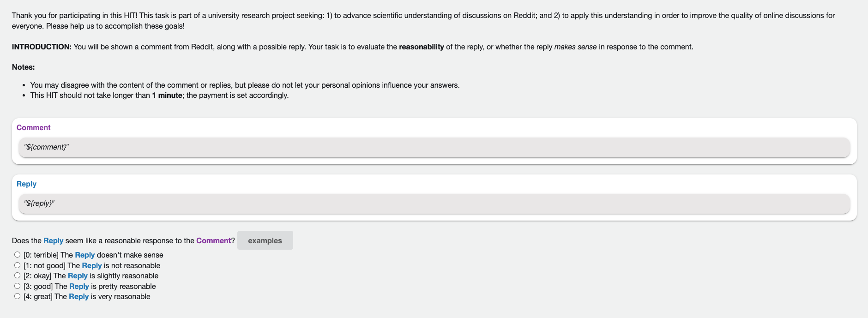Click the blue Reply card heading

point(26,184)
